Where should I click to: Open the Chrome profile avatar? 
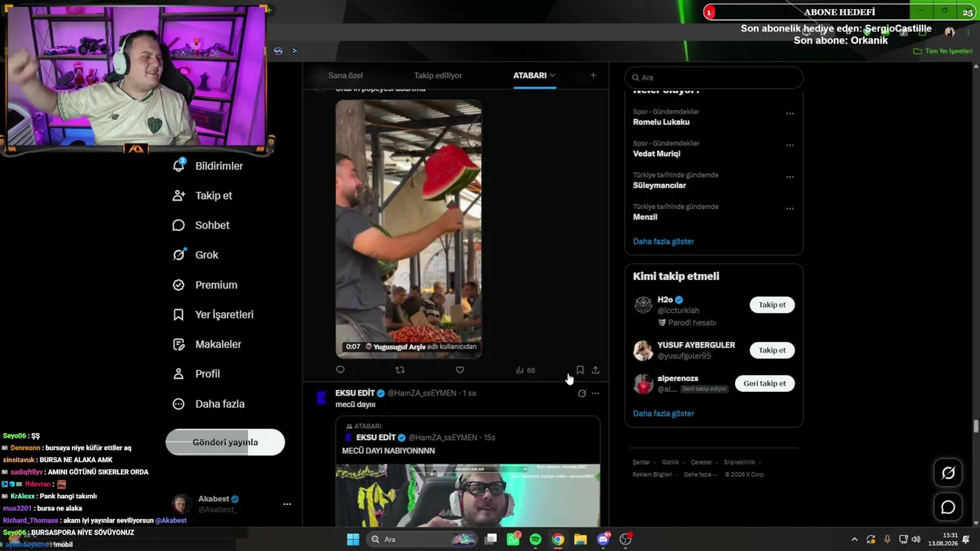pyautogui.click(x=949, y=32)
